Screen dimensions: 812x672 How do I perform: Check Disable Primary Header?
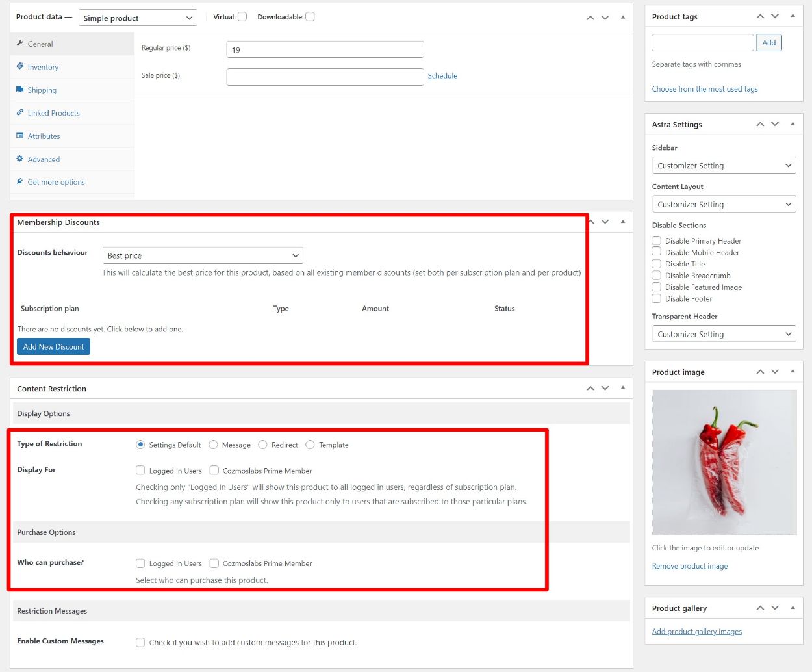(657, 240)
